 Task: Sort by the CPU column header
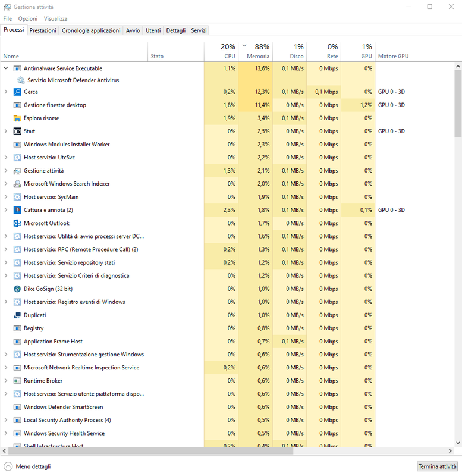pyautogui.click(x=221, y=51)
